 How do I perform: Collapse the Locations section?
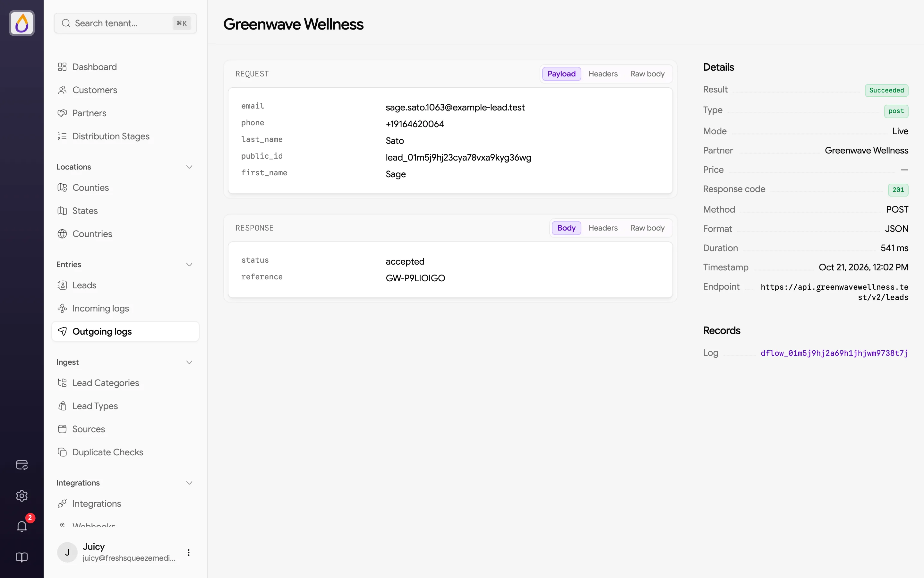pos(189,167)
